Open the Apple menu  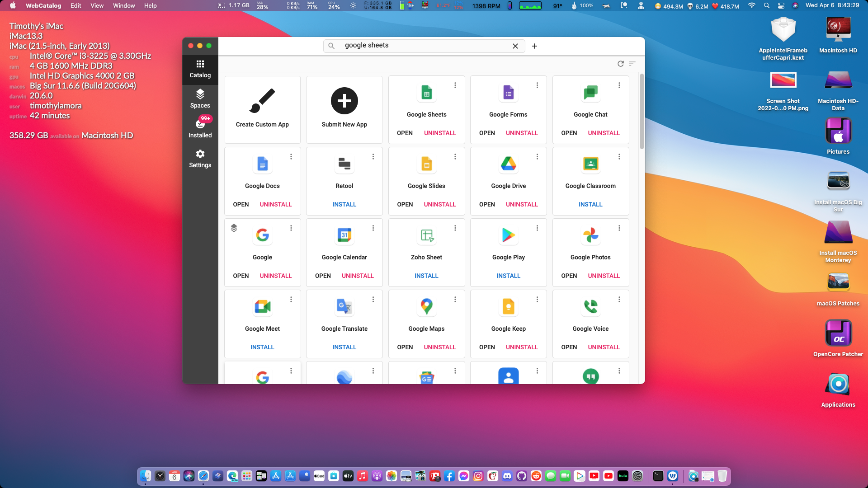click(13, 5)
